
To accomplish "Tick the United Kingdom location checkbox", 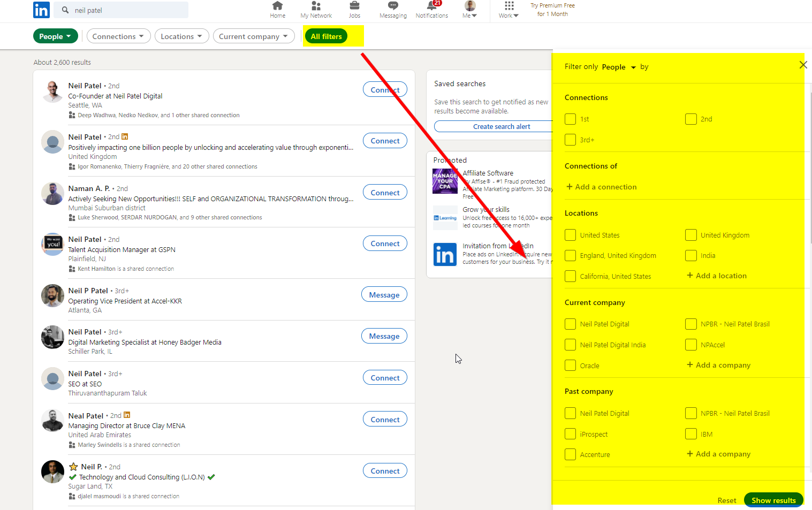I will click(x=690, y=235).
